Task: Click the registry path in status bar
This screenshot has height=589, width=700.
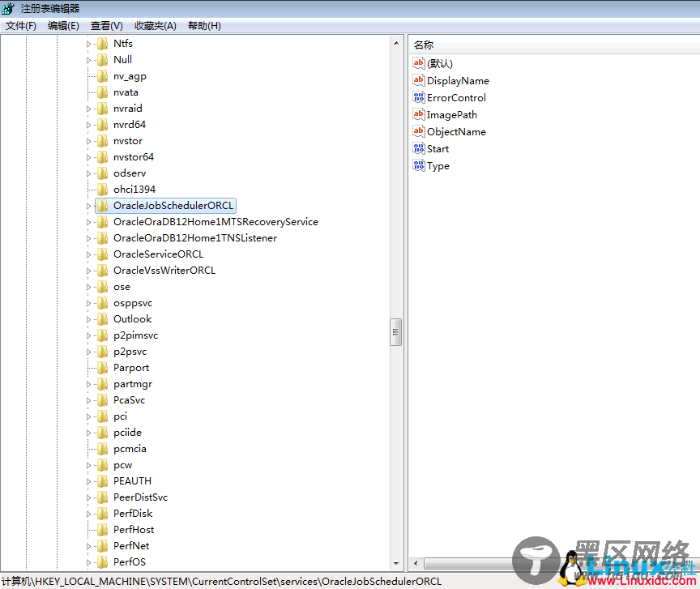Action: coord(221,582)
